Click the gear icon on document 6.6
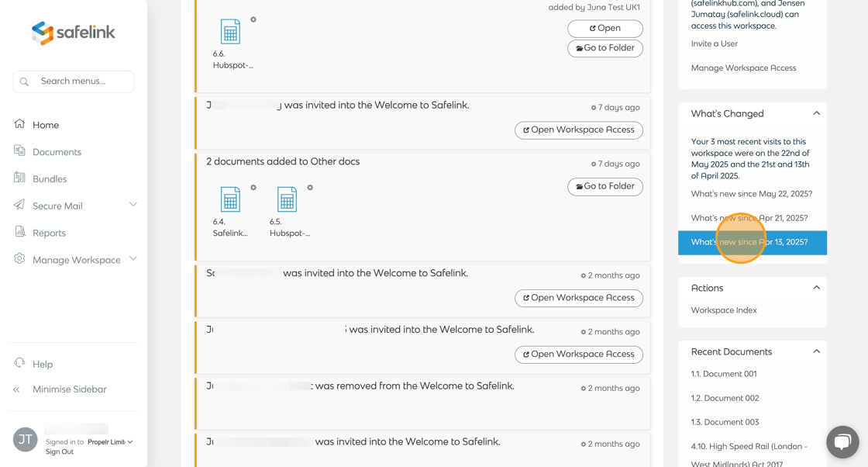 (253, 19)
